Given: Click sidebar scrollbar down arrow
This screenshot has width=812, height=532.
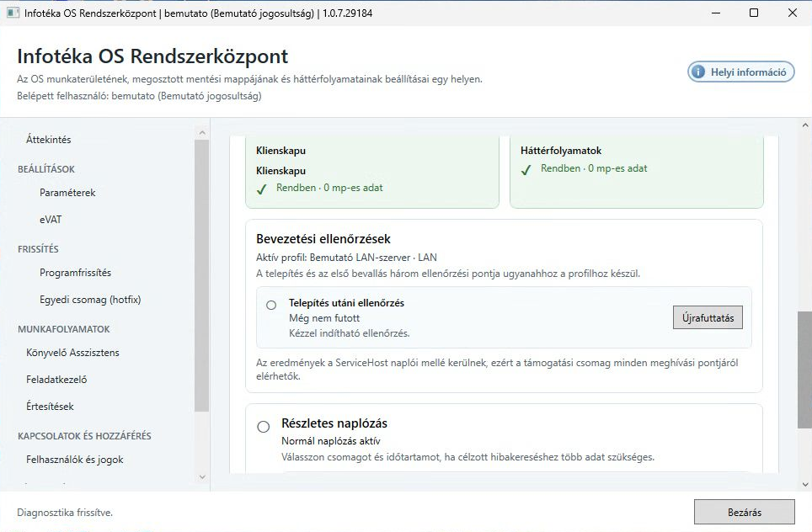Looking at the screenshot, I should coord(202,476).
